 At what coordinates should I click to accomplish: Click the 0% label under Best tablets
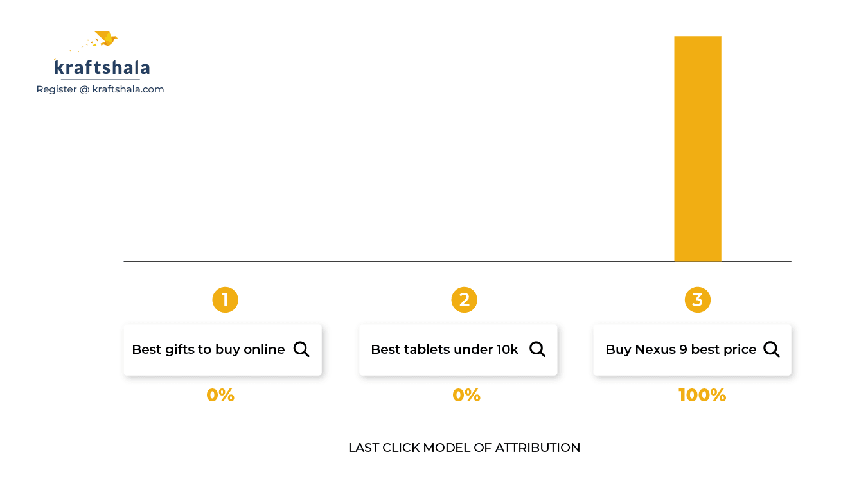pyautogui.click(x=466, y=395)
